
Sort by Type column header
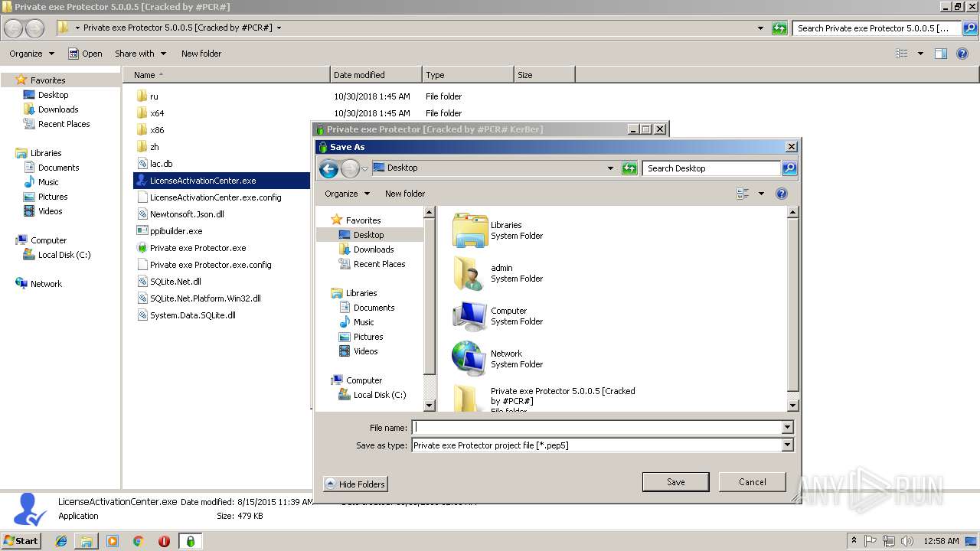[x=468, y=75]
